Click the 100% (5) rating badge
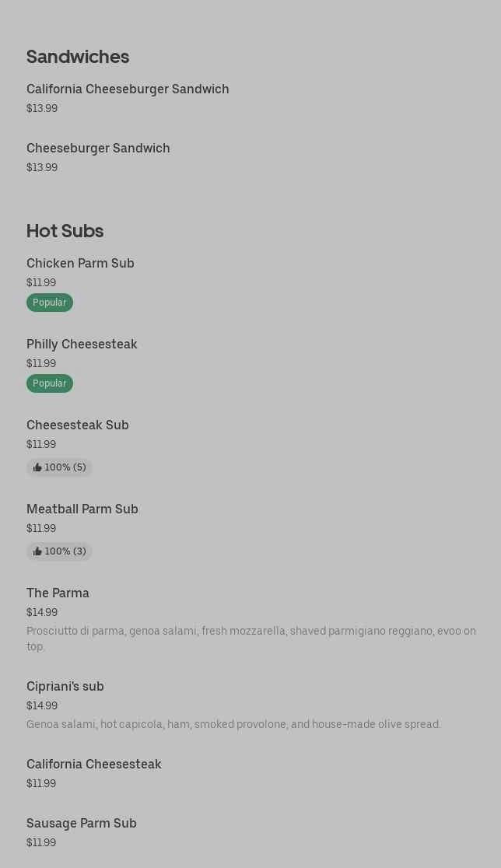This screenshot has height=868, width=501. (x=65, y=467)
